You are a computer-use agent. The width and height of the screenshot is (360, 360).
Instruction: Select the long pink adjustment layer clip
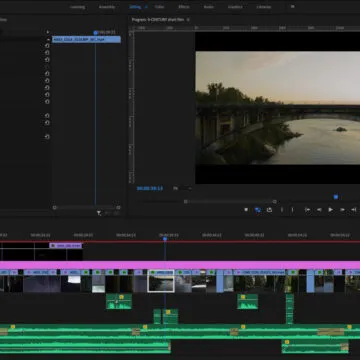pos(180,265)
